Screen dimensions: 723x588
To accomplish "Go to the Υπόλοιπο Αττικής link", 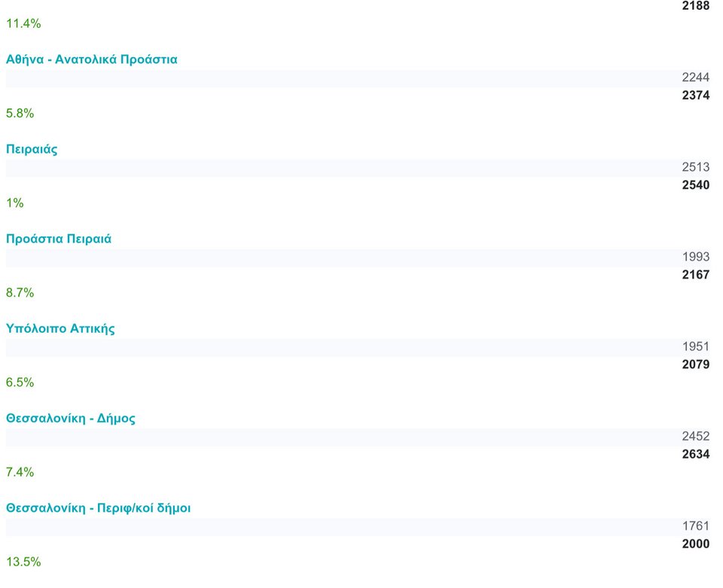I will tap(60, 328).
